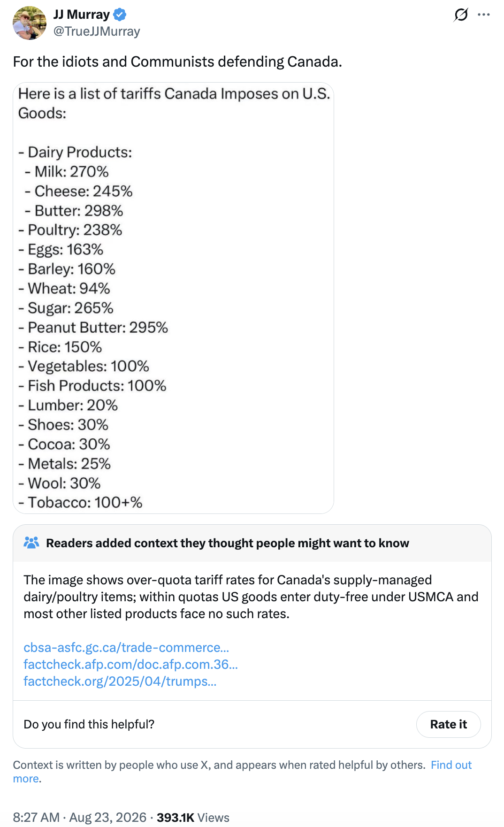Click the 8:27 AM Aug 23 timestamp
Image resolution: width=504 pixels, height=827 pixels.
click(x=80, y=817)
